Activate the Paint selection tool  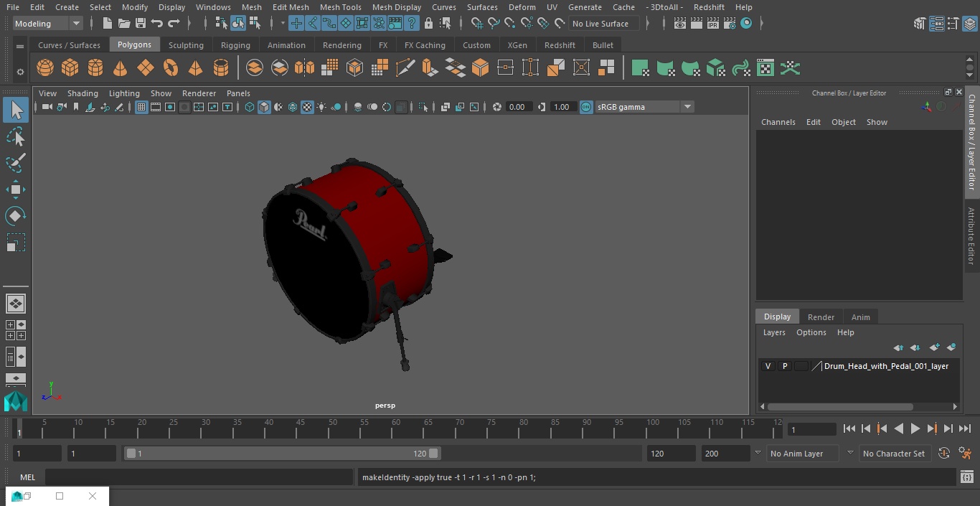(15, 163)
